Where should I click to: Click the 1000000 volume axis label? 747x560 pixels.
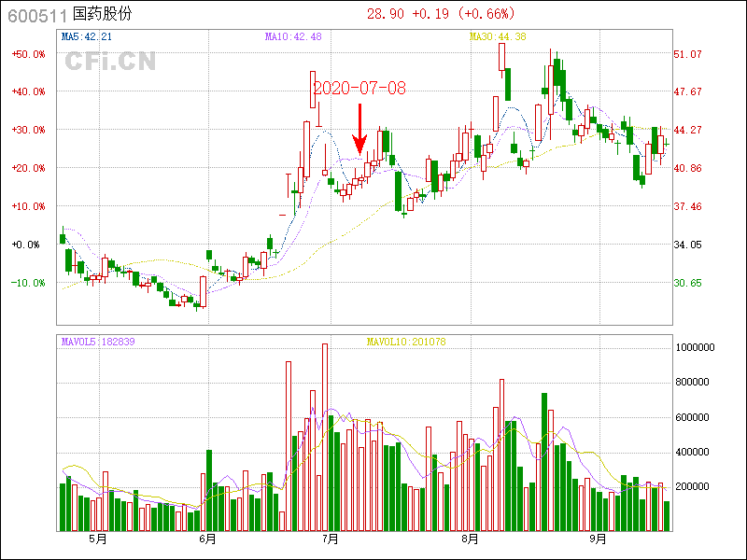pyautogui.click(x=694, y=347)
